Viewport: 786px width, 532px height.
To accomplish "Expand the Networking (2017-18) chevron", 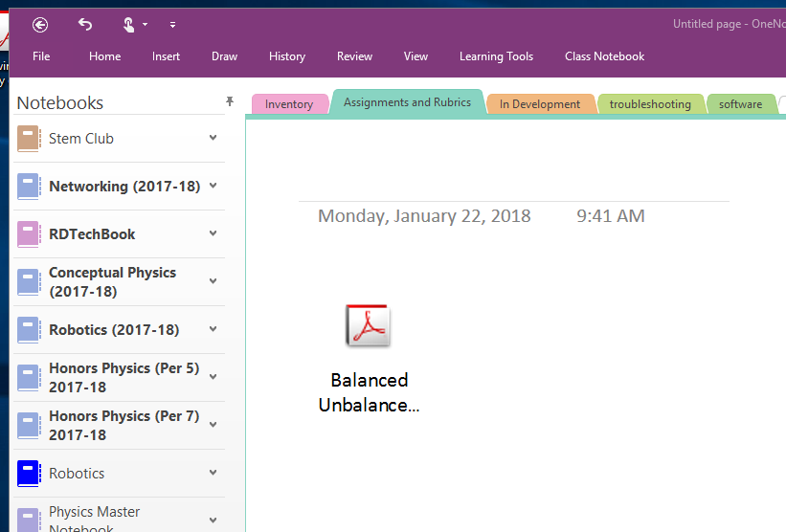I will pyautogui.click(x=213, y=186).
